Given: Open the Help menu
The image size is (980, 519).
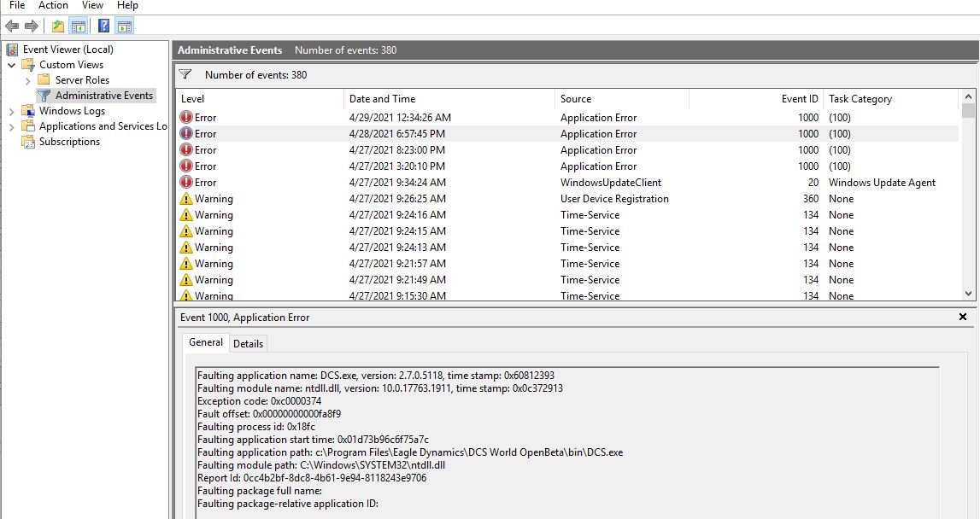Looking at the screenshot, I should click(127, 6).
